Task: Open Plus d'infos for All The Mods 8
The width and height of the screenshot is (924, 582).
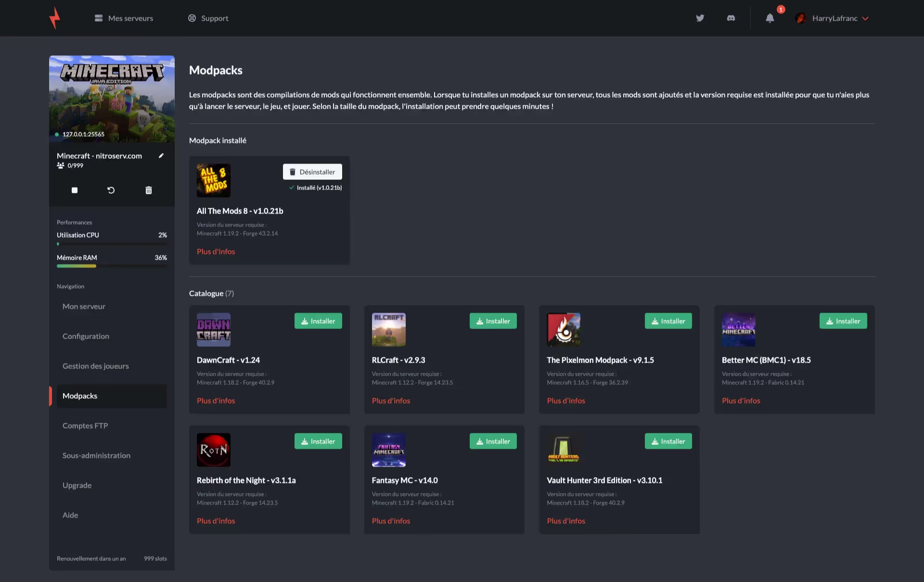Action: tap(216, 252)
